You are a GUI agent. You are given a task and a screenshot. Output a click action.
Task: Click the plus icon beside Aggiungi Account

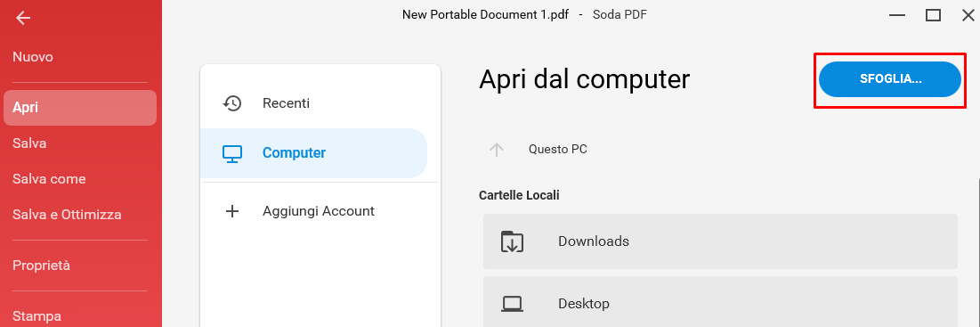pos(232,211)
